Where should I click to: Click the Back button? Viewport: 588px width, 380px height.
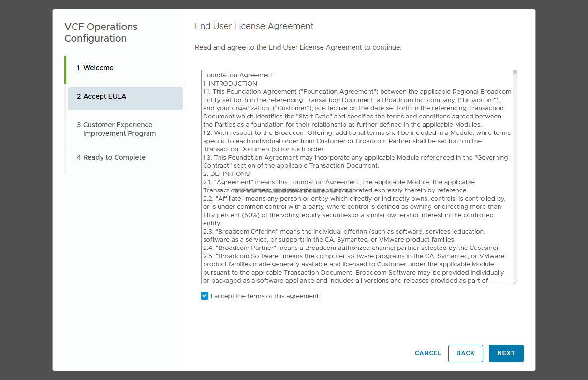[x=465, y=353]
